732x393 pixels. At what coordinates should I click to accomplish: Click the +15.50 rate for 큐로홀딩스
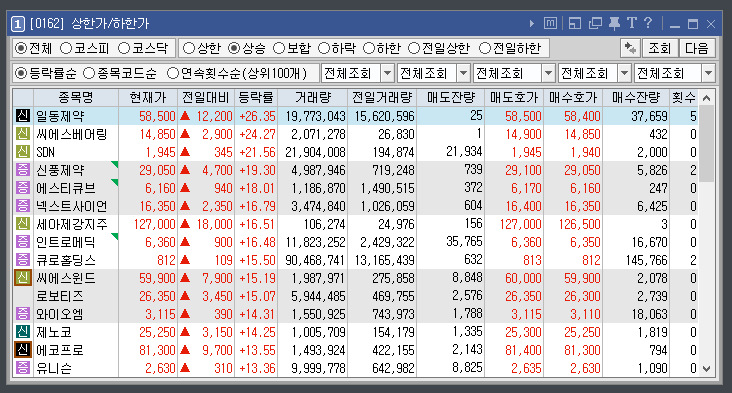pyautogui.click(x=257, y=260)
